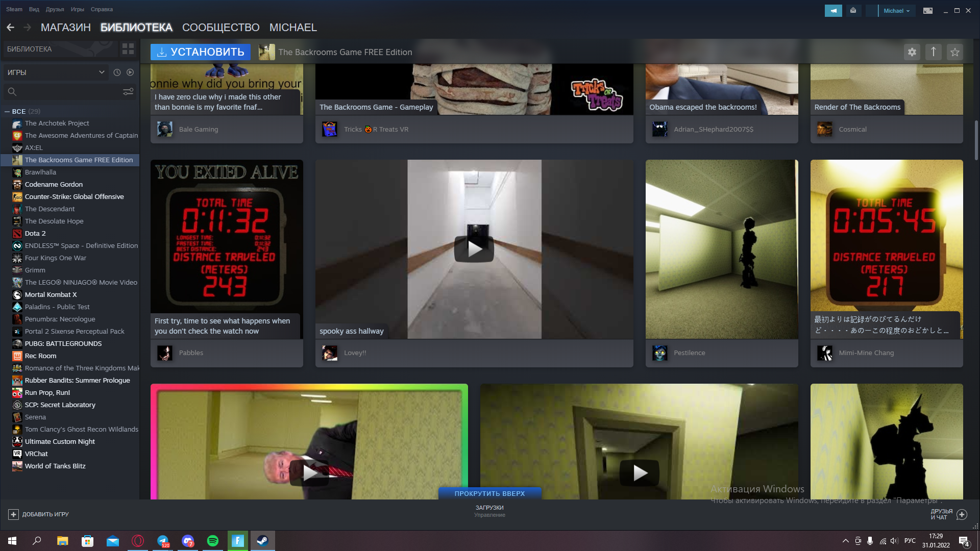The image size is (980, 551).
Task: Open Pestilence author avatar
Action: tap(660, 353)
